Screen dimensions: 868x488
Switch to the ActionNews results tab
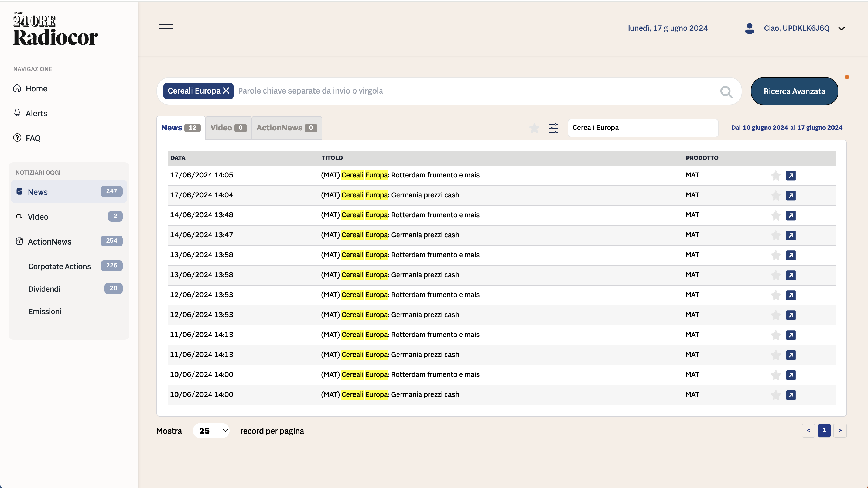point(286,128)
